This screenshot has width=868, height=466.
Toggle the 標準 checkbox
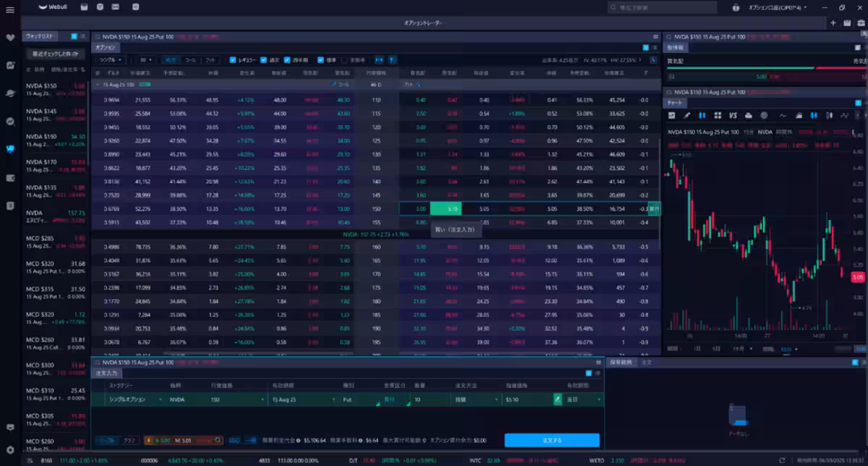[318, 60]
